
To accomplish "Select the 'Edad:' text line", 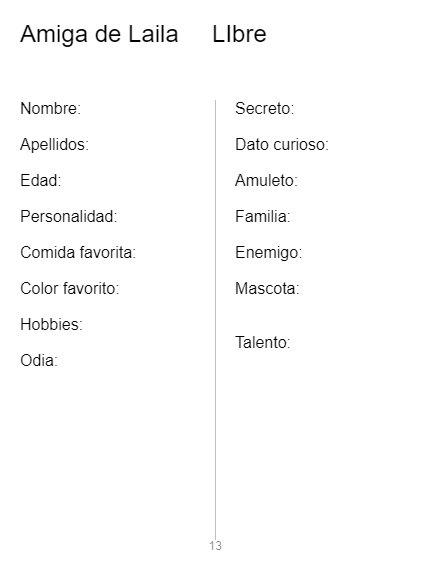I will click(41, 180).
